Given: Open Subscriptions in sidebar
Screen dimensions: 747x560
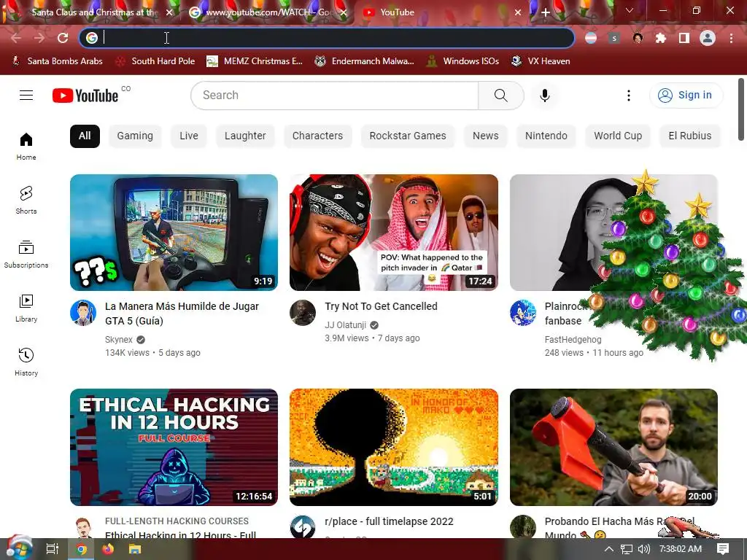Looking at the screenshot, I should tap(26, 254).
